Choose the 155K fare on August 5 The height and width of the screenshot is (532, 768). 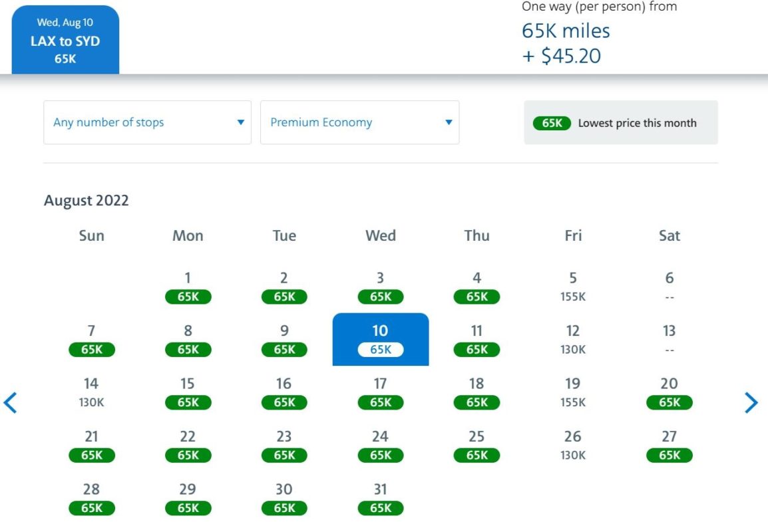(x=572, y=297)
